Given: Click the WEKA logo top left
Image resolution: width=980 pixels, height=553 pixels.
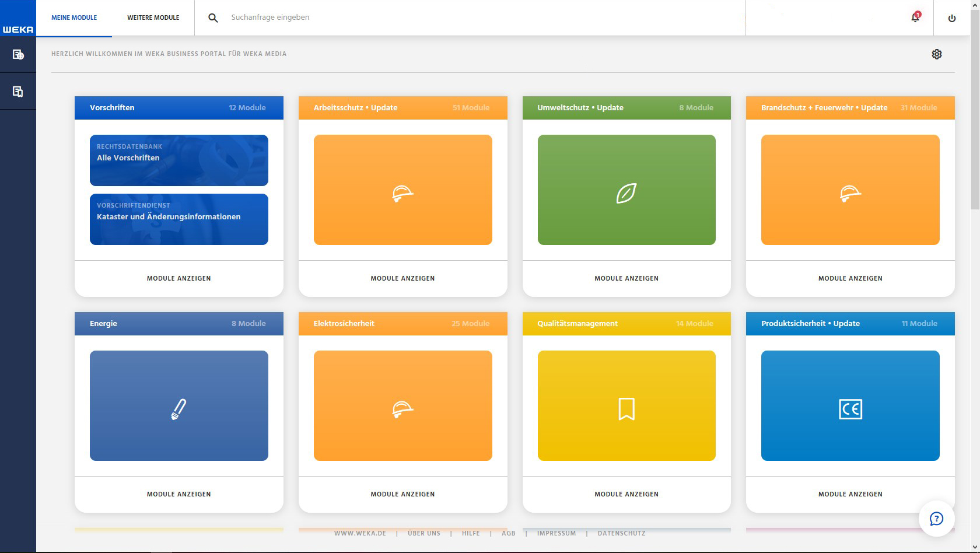Looking at the screenshot, I should pos(17,17).
